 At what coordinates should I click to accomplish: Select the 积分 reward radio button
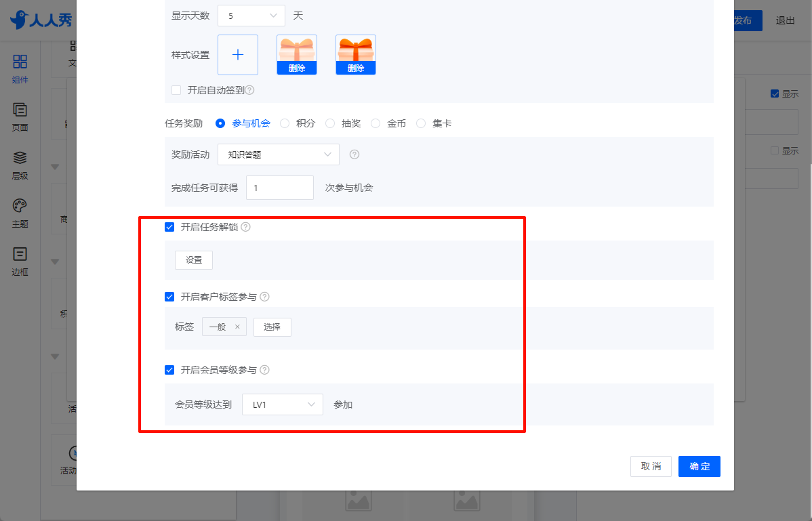284,123
